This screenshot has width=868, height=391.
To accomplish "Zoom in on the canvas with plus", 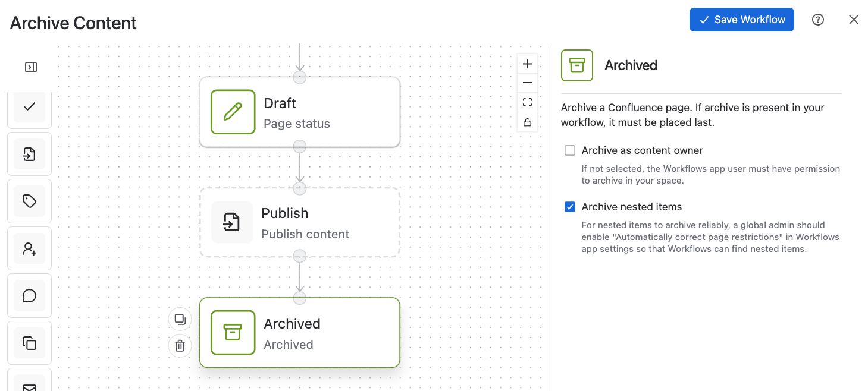I will [527, 64].
